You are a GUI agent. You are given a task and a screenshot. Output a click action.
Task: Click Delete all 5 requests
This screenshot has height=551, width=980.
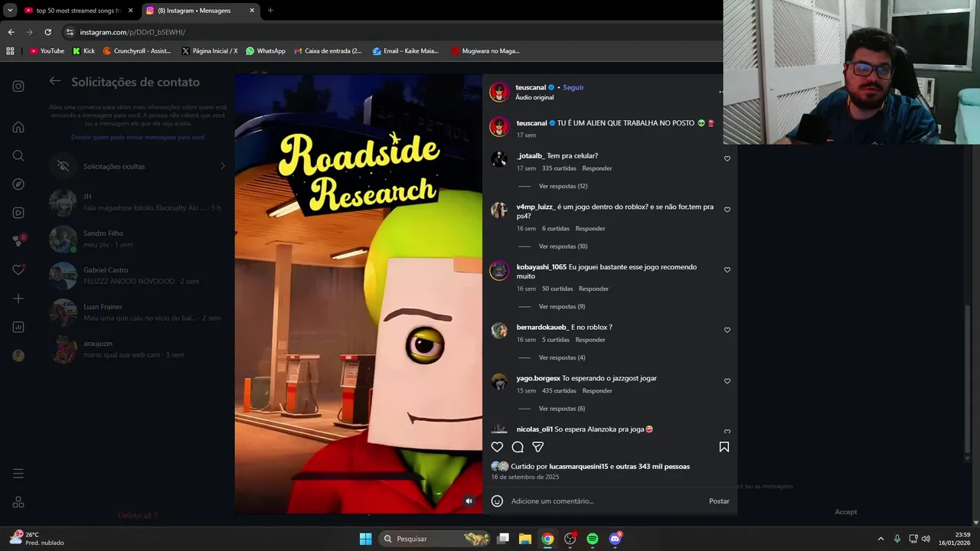coord(138,516)
